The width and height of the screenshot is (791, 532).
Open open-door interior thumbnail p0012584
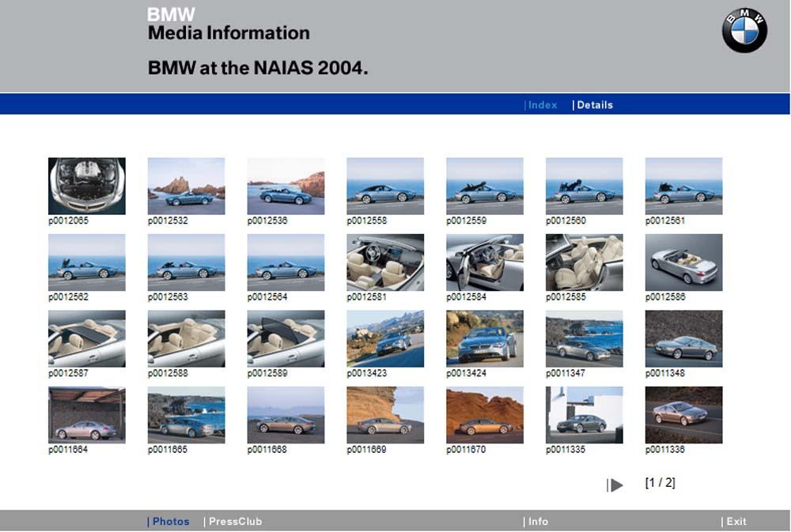coord(485,262)
